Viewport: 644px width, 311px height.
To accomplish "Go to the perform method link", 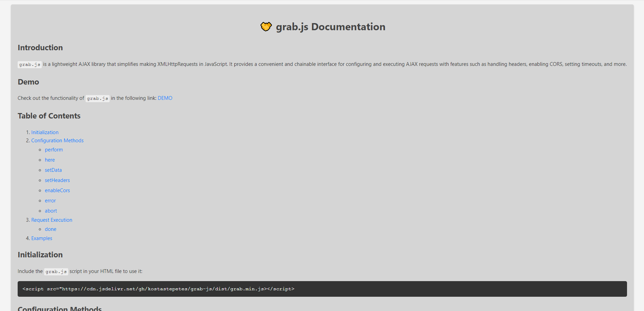I will [x=54, y=150].
